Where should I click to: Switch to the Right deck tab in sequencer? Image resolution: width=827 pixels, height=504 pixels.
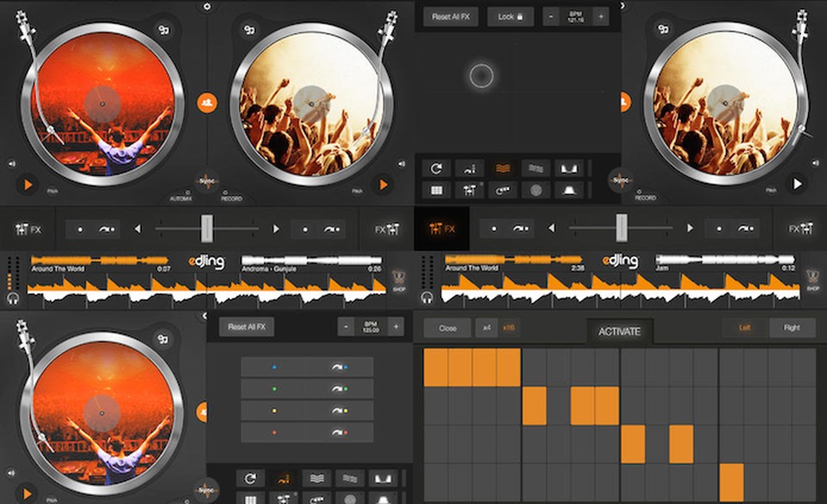pos(790,327)
